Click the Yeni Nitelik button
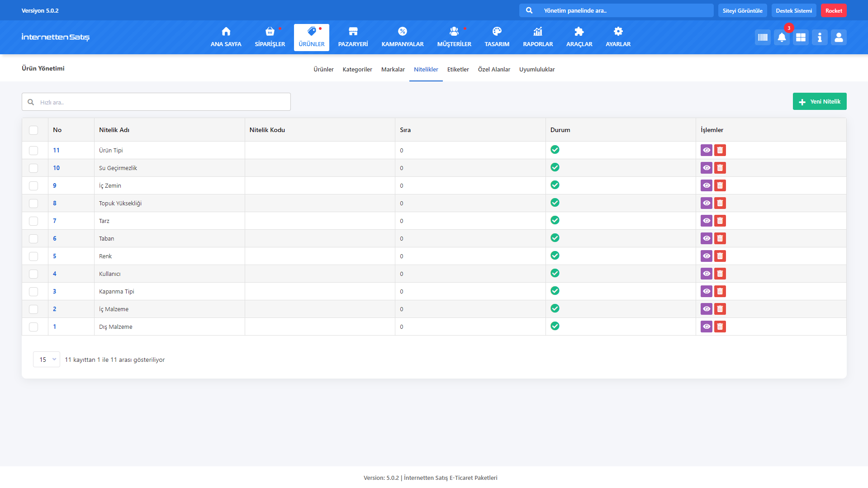868x488 pixels. click(x=819, y=102)
